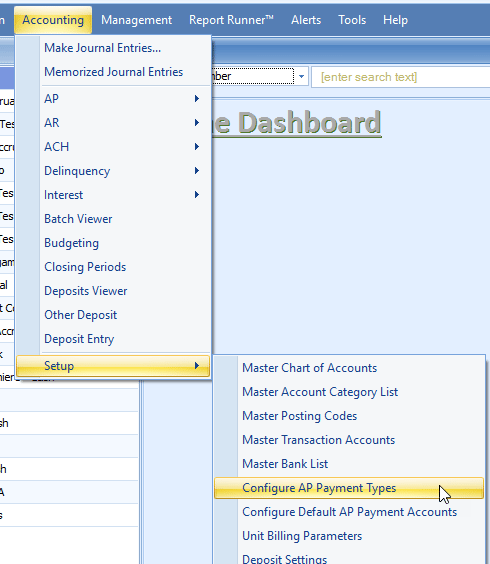Screen dimensions: 490x564
Task: Open the Alerts menu
Action: coord(306,20)
